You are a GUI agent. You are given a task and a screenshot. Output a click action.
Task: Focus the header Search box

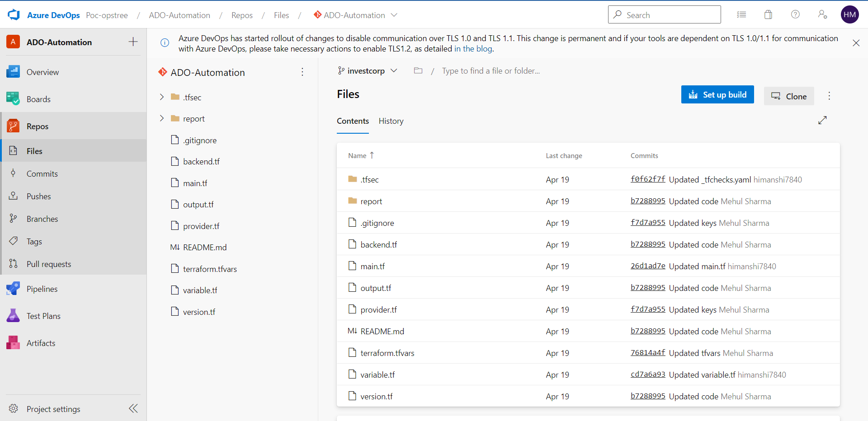(x=664, y=14)
